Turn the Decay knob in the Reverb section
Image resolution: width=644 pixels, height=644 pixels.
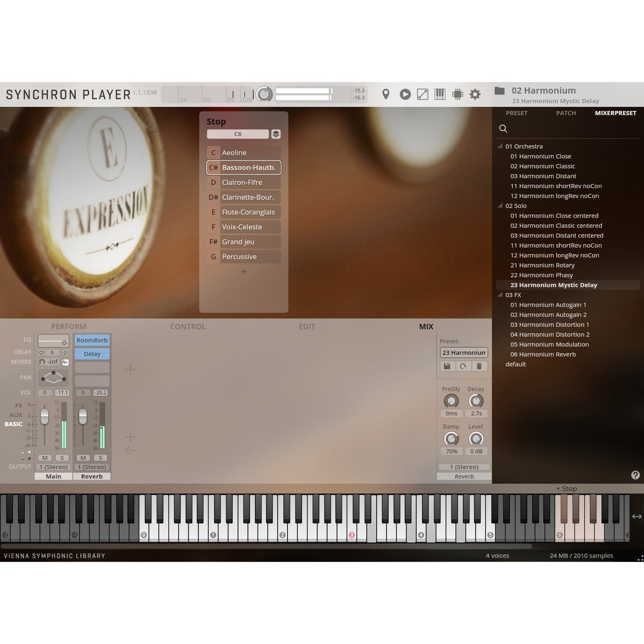coord(476,401)
